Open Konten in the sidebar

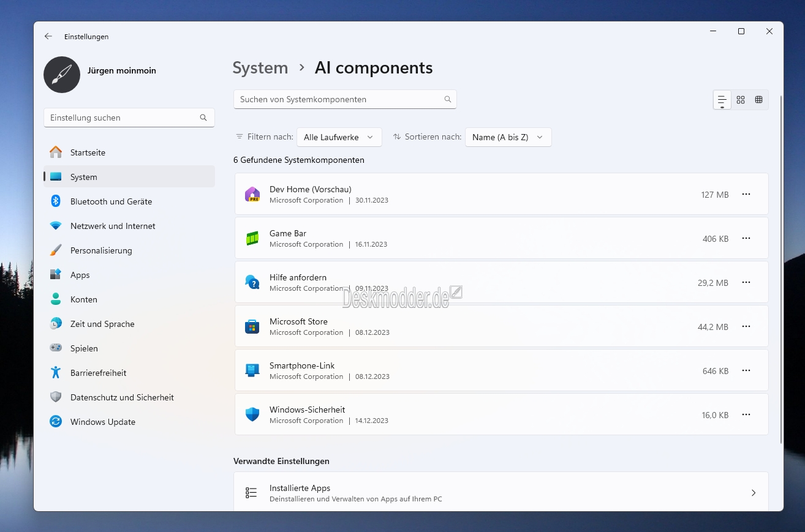pos(129,299)
